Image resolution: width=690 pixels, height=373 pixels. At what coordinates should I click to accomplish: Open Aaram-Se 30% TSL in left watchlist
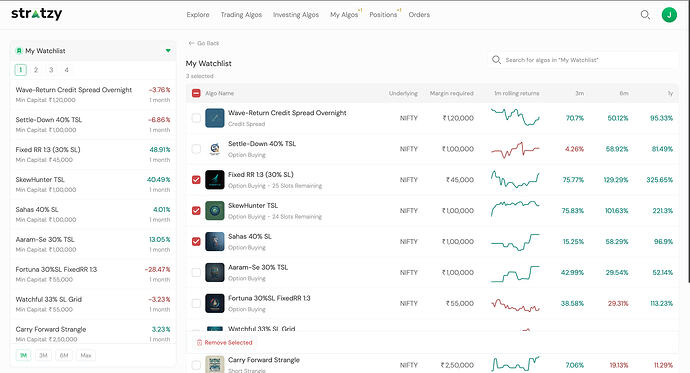[93, 244]
